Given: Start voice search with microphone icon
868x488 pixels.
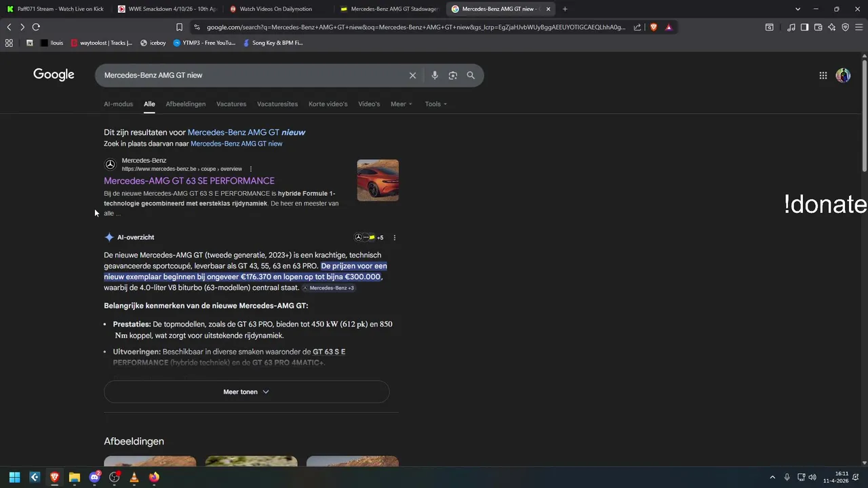Looking at the screenshot, I should pyautogui.click(x=435, y=75).
